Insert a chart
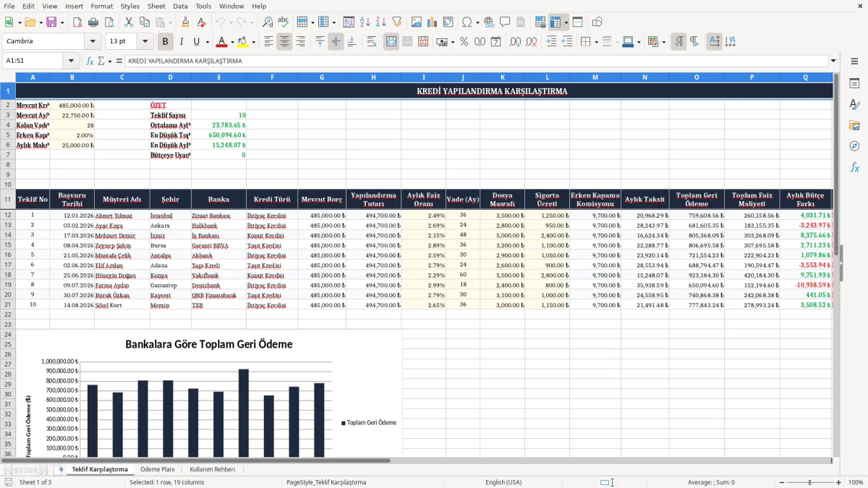 (433, 22)
